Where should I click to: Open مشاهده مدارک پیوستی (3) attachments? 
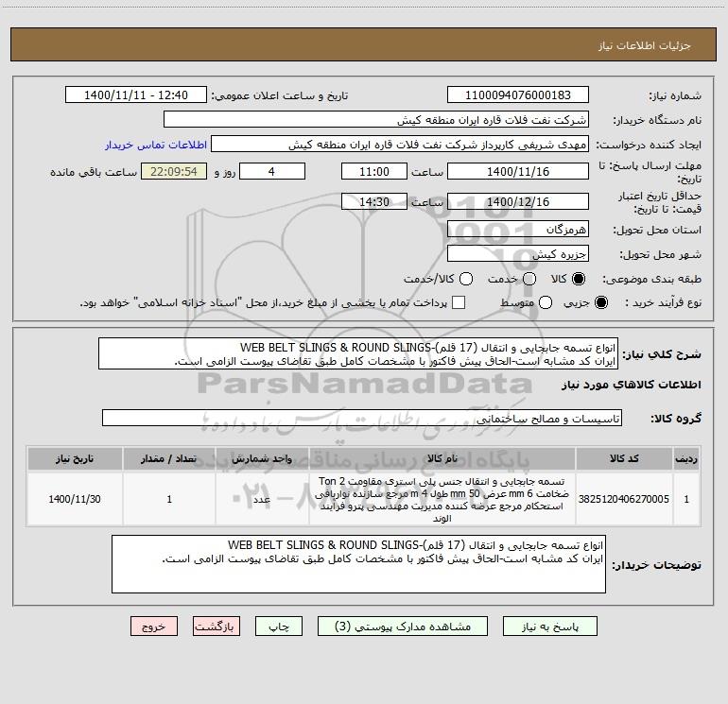pos(403,627)
